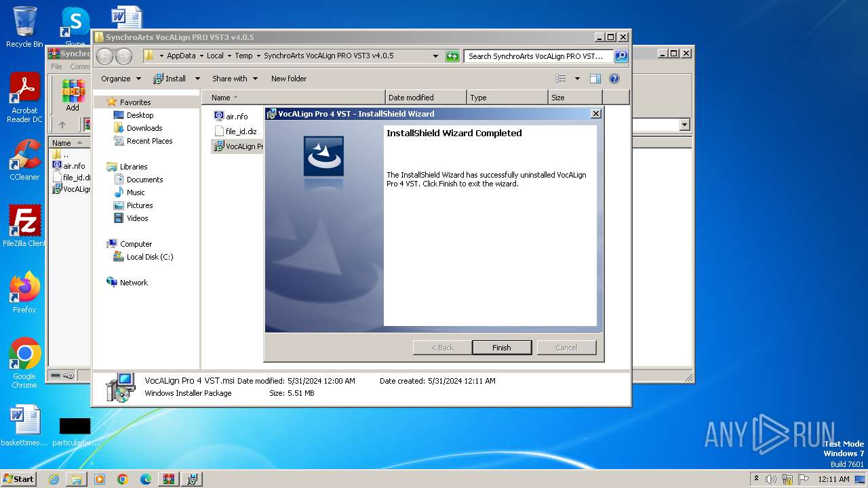Change view using the views icon
868x488 pixels.
[x=561, y=79]
